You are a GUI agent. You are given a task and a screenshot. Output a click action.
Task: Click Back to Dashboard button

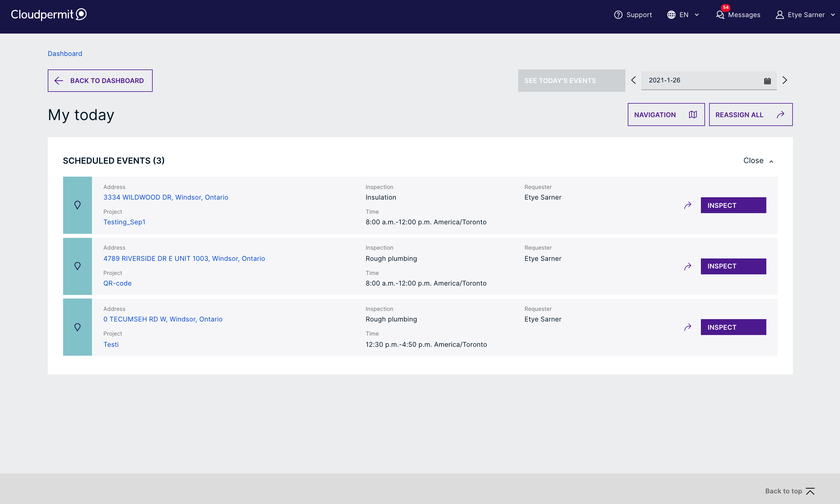(100, 80)
